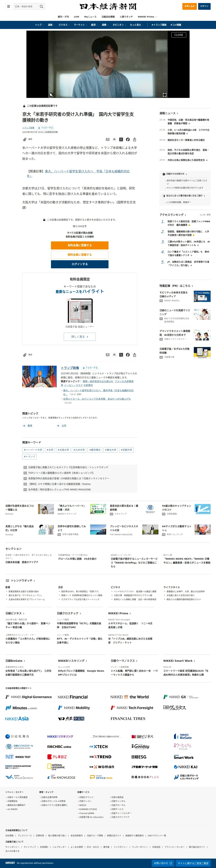
Task: Follow トランプ政権 beside the Trump photo
Action: [x=90, y=368]
